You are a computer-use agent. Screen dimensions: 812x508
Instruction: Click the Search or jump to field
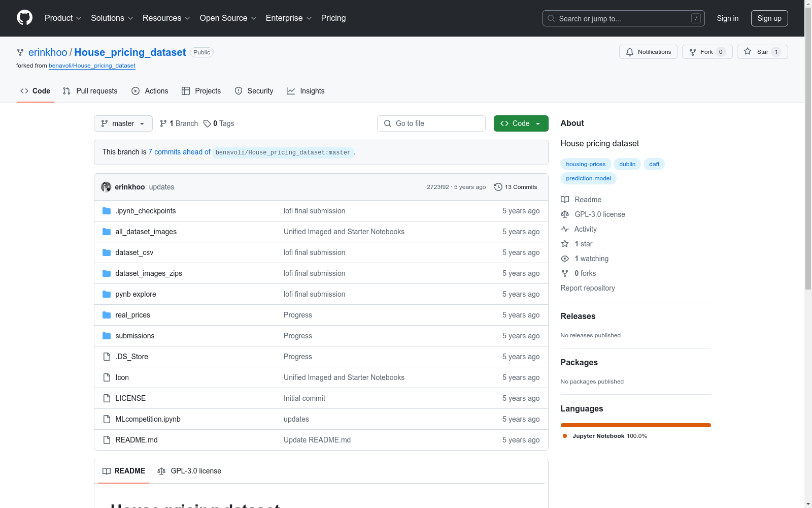tap(624, 18)
